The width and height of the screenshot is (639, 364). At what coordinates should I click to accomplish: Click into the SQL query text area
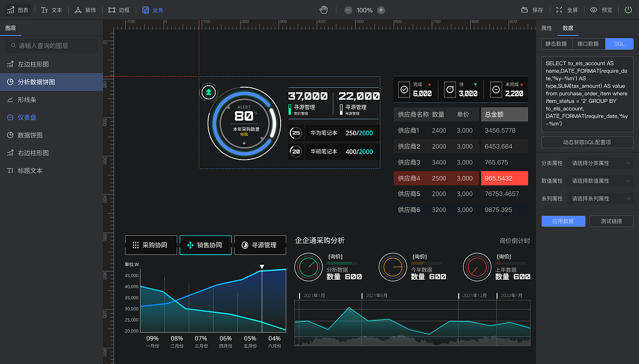588,94
